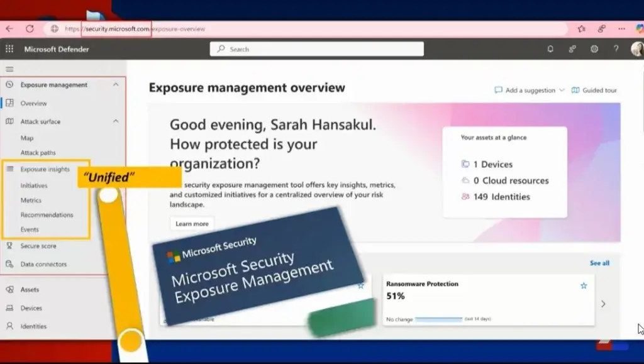Show next initiative card with right chevron

tap(603, 304)
